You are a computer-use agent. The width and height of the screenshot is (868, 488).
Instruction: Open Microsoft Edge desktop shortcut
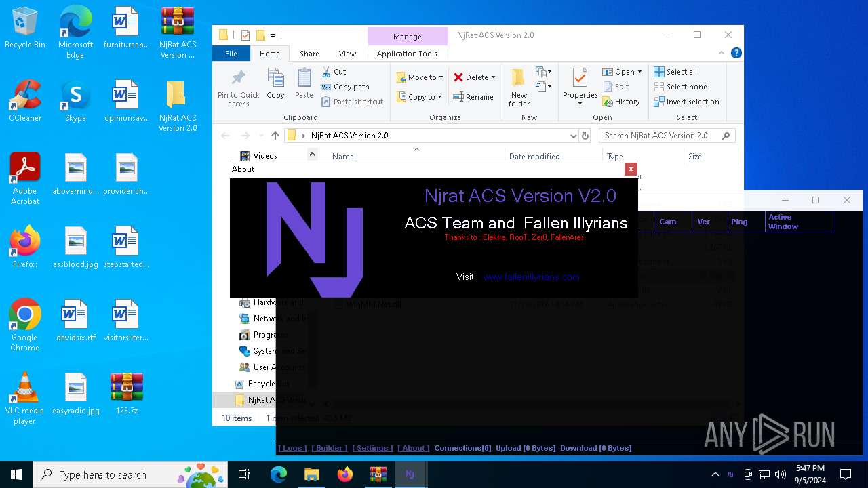75,33
